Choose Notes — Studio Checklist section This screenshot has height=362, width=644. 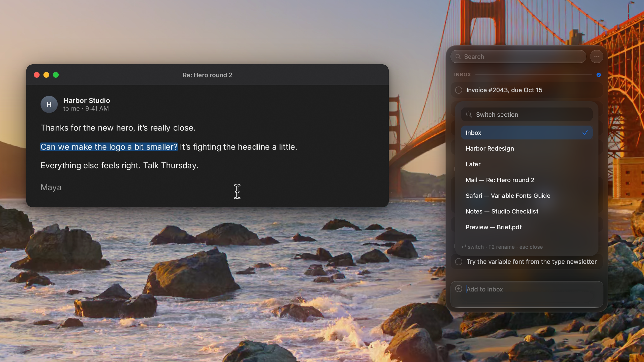coord(527,211)
